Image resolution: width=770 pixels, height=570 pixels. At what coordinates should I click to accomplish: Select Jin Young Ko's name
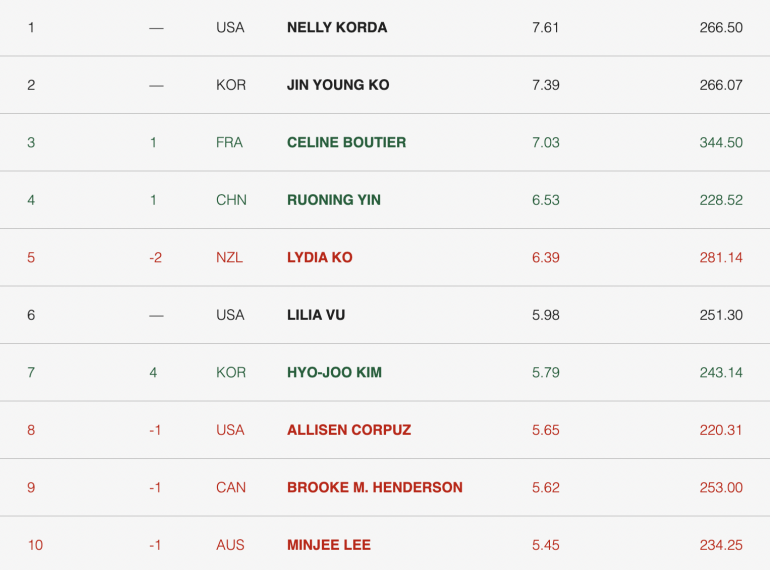point(338,85)
